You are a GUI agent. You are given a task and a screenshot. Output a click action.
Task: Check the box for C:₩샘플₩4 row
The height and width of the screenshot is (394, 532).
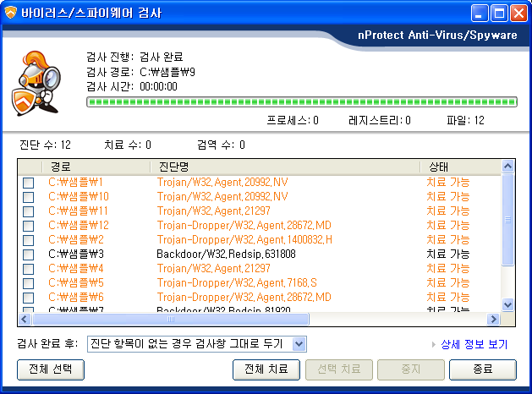[28, 269]
